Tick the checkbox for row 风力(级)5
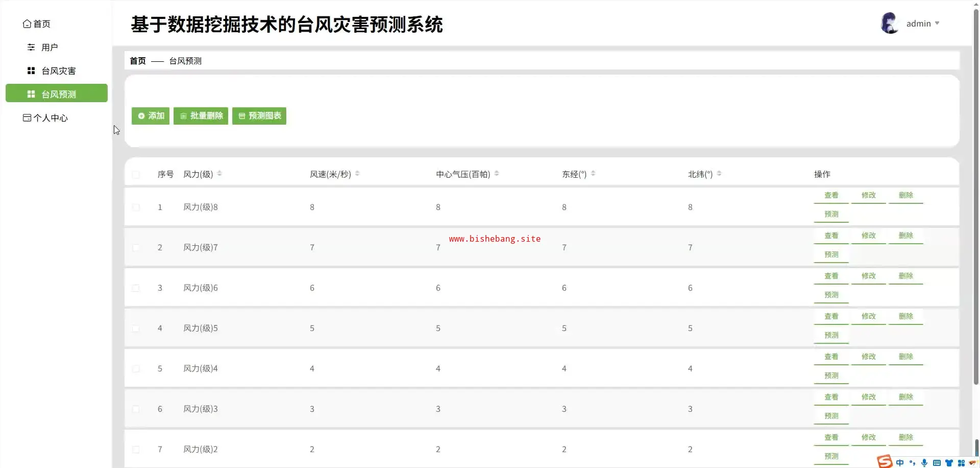The height and width of the screenshot is (468, 980). click(136, 329)
